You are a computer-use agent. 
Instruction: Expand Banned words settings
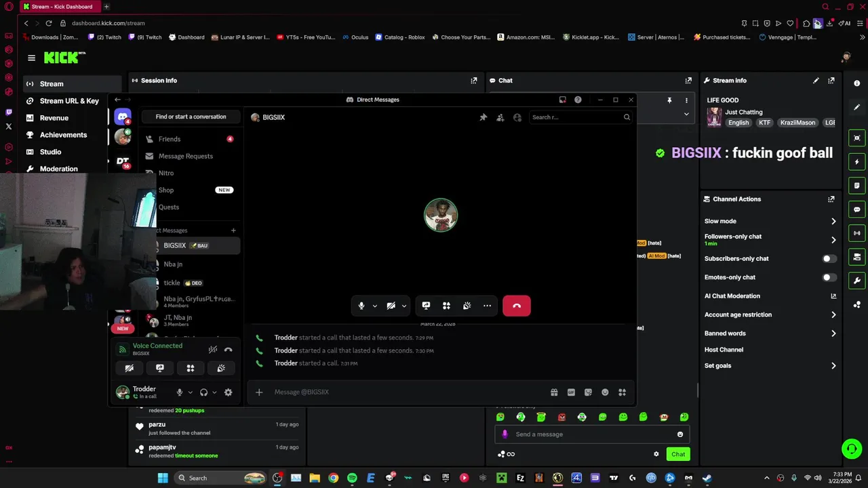833,333
